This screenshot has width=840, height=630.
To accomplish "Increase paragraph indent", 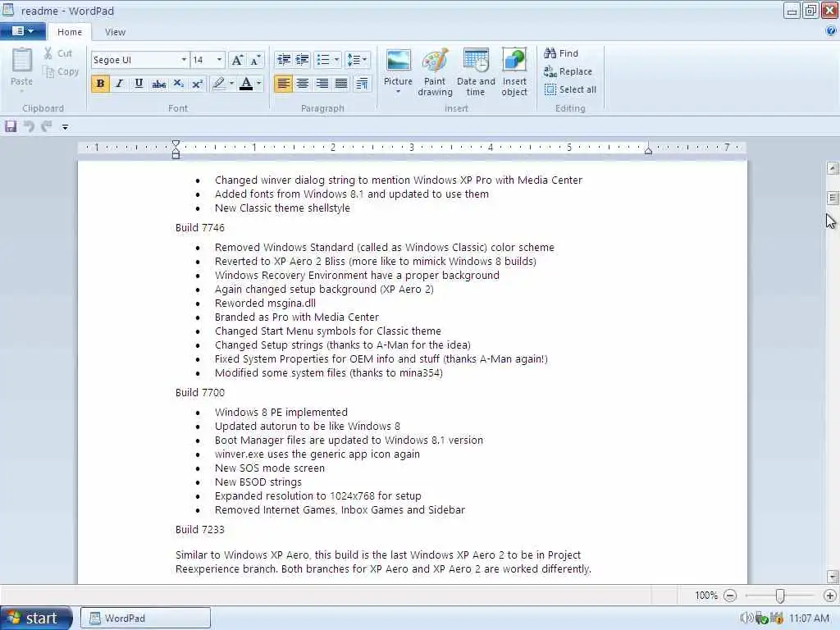I will coord(302,60).
